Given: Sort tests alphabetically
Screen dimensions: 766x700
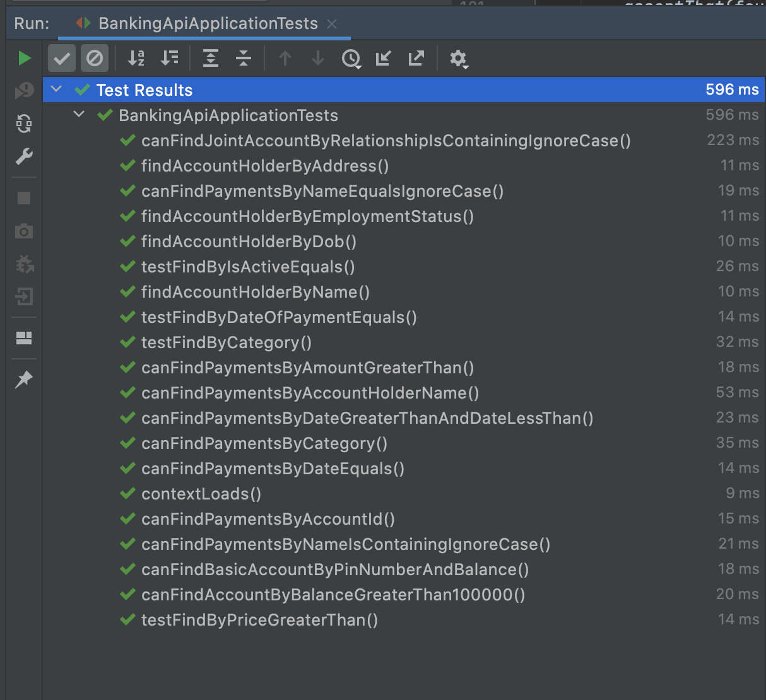Looking at the screenshot, I should [x=136, y=59].
